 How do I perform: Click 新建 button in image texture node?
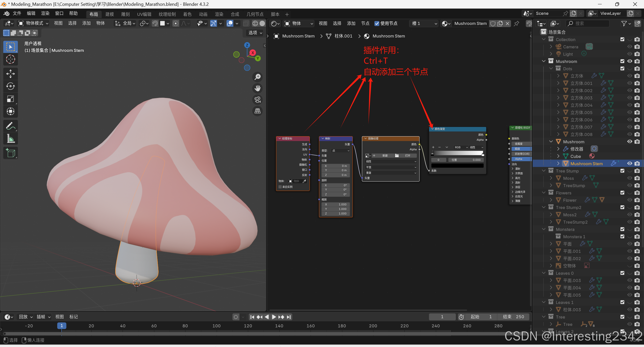click(385, 156)
